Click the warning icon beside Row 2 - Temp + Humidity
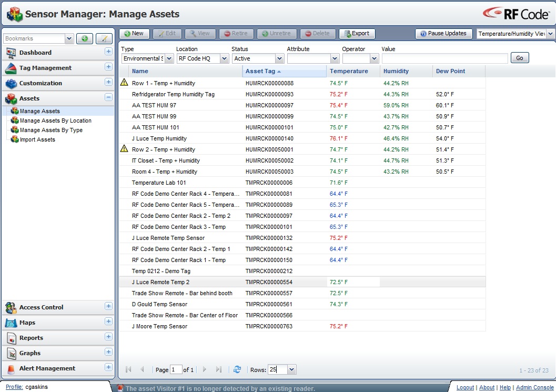Image resolution: width=556 pixels, height=392 pixels. tap(124, 149)
